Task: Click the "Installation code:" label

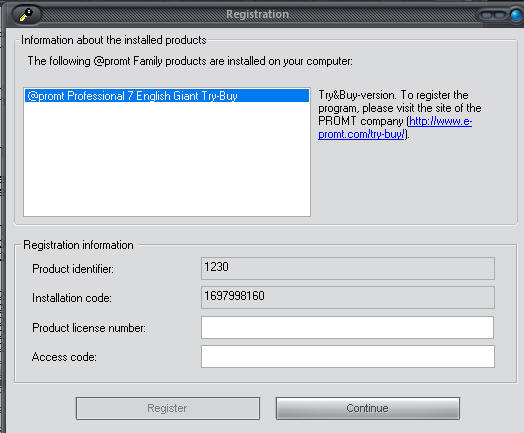Action: 72,298
